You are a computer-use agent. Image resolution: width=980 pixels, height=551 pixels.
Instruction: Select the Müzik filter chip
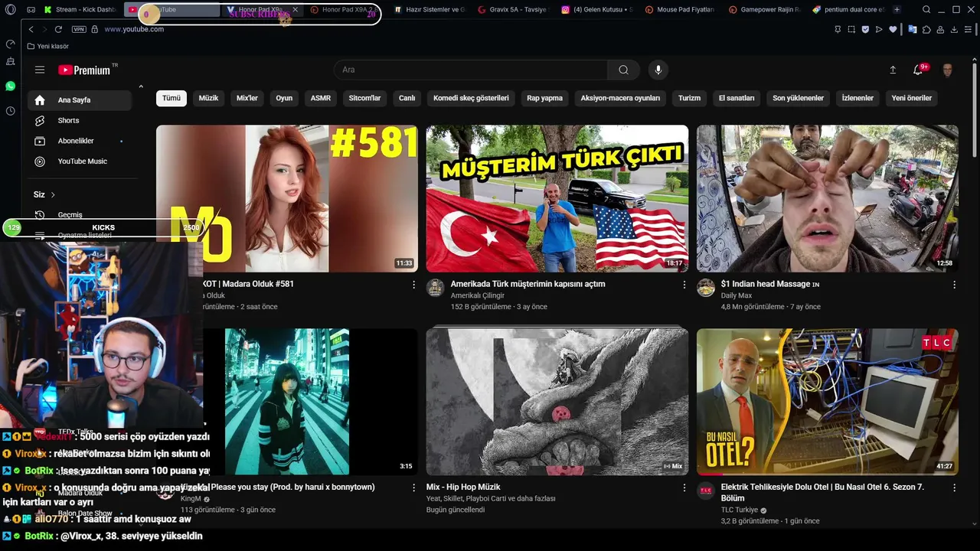208,98
